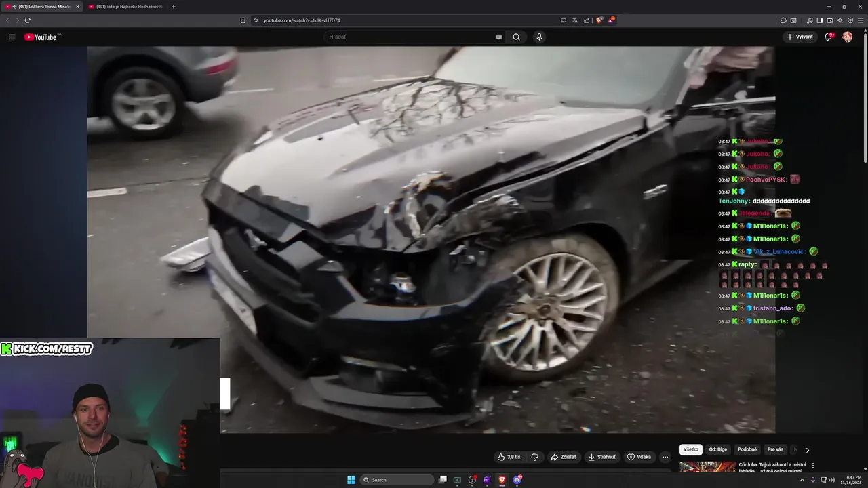Like the video showing 3,8 tis.
The image size is (868, 488).
[509, 457]
